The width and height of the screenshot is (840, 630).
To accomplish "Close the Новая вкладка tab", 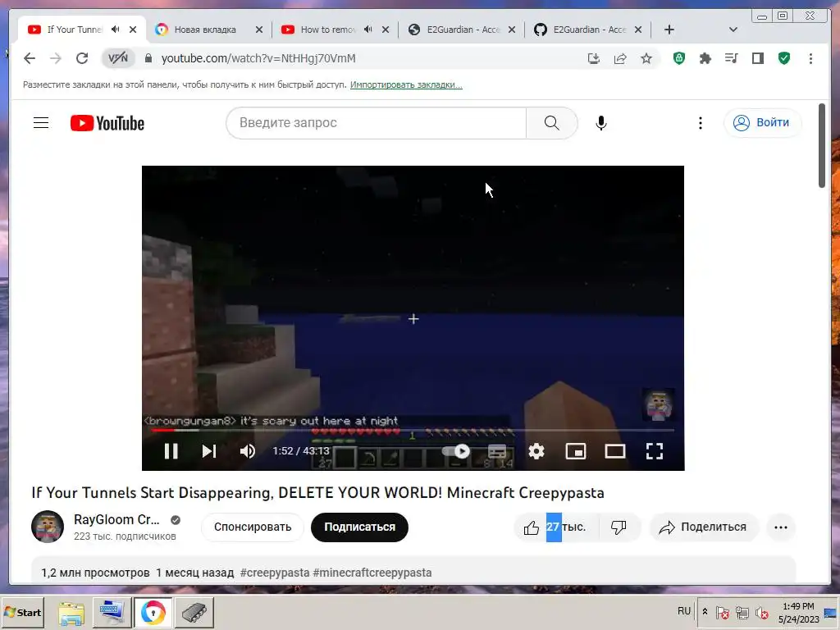I will click(258, 30).
